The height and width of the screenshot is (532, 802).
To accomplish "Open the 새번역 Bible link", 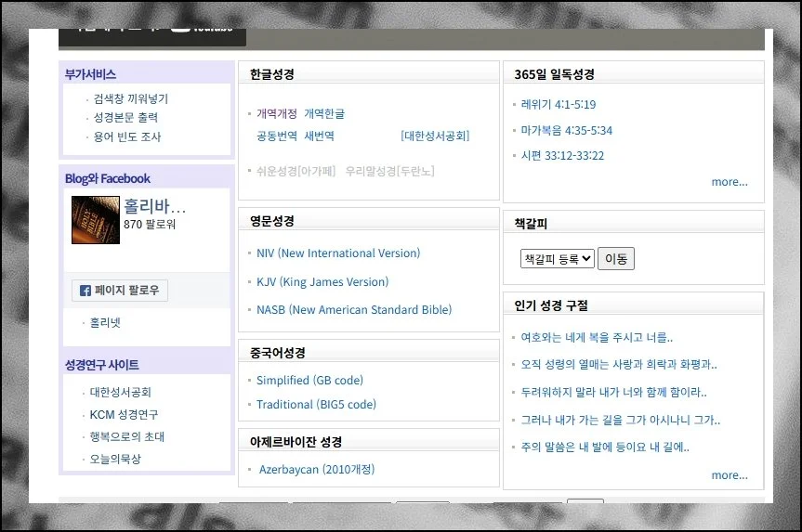I will click(x=320, y=136).
